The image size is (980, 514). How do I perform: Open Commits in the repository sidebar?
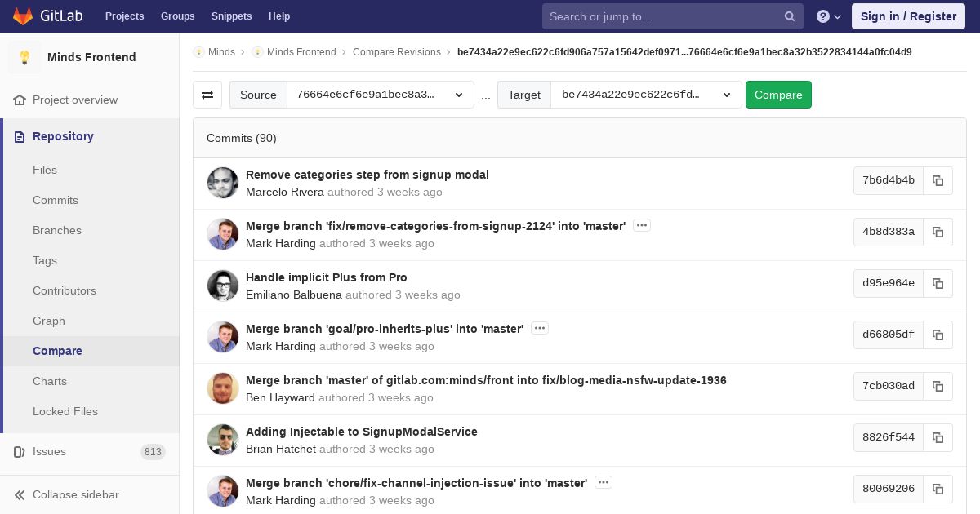coord(56,200)
